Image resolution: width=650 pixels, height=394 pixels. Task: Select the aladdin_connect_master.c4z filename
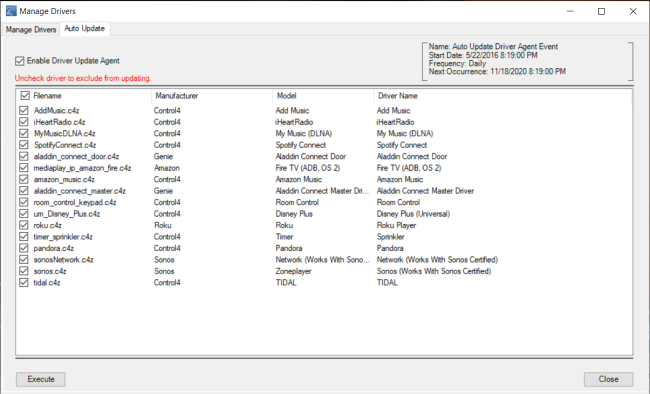point(80,191)
